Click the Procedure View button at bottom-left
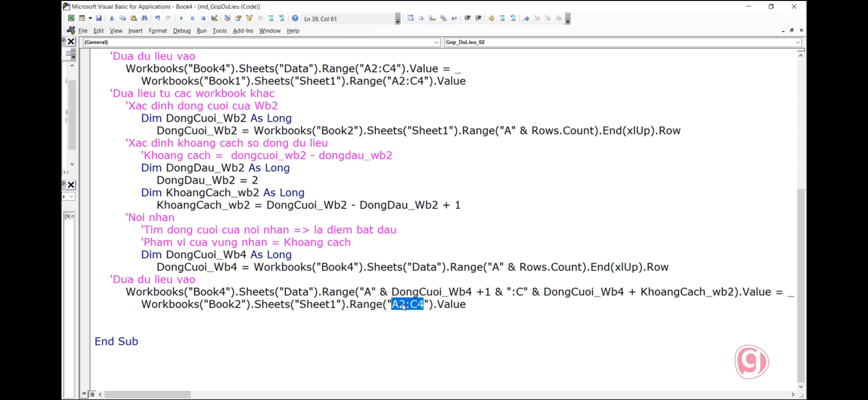The image size is (868, 400). coord(84,393)
